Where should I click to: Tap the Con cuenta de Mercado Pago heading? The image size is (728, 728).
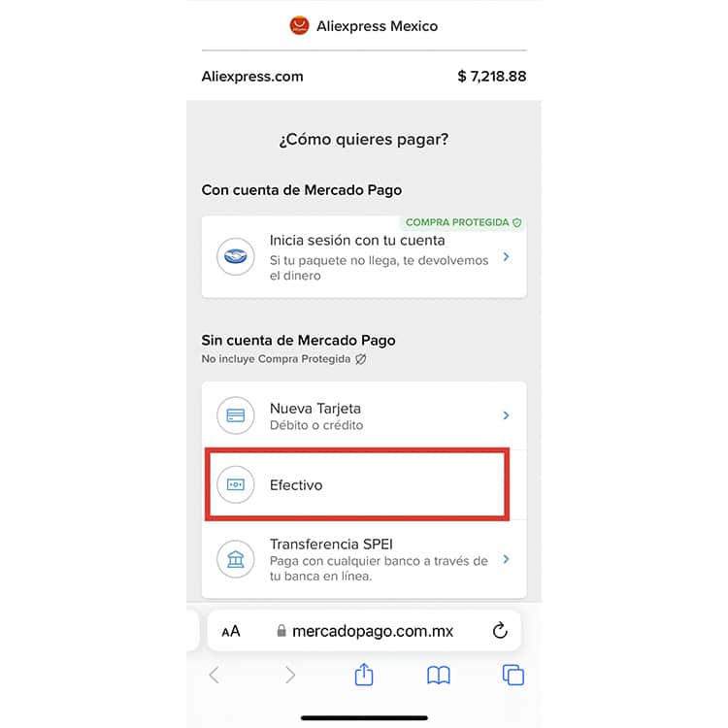(301, 190)
